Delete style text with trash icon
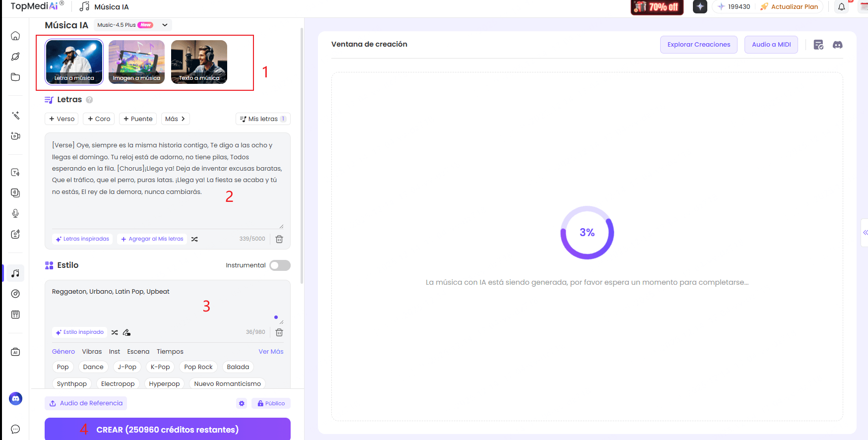Image resolution: width=868 pixels, height=440 pixels. coord(279,332)
